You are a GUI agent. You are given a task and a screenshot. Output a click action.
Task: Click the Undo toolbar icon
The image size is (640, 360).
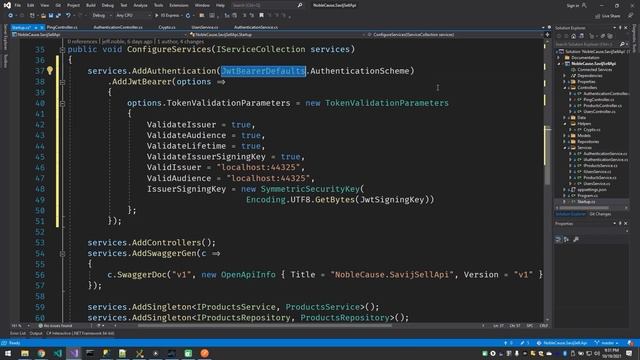[68, 16]
